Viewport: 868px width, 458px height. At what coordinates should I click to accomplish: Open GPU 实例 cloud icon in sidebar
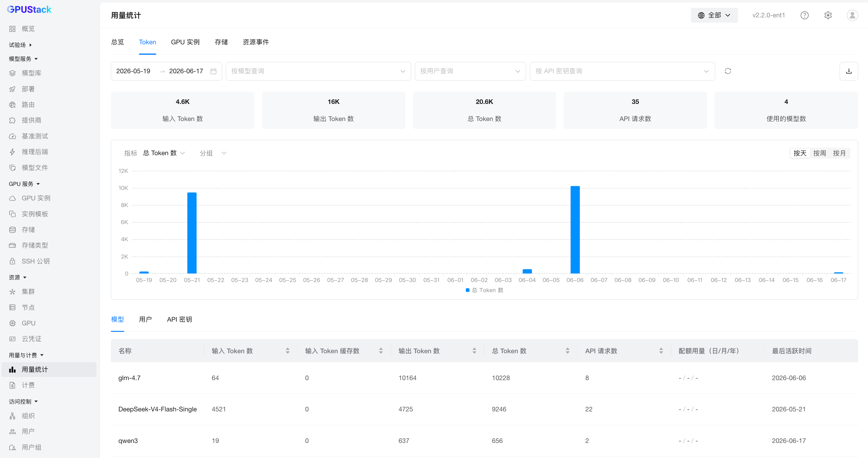(12, 198)
